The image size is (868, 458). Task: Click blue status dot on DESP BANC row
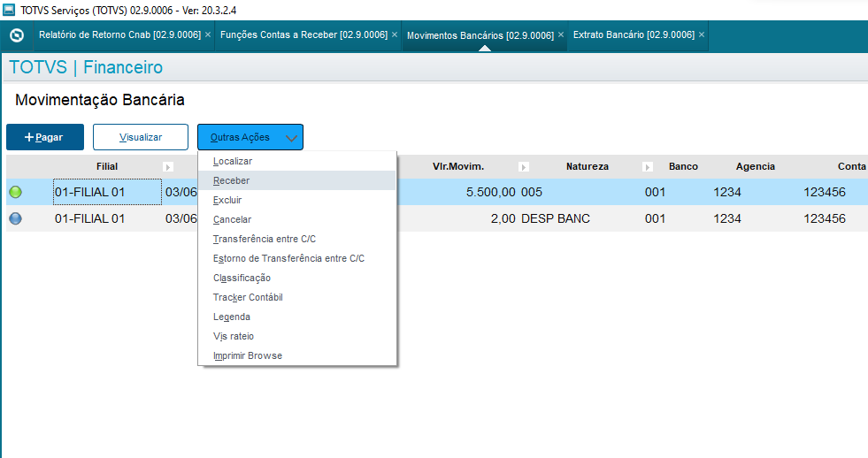pyautogui.click(x=16, y=218)
